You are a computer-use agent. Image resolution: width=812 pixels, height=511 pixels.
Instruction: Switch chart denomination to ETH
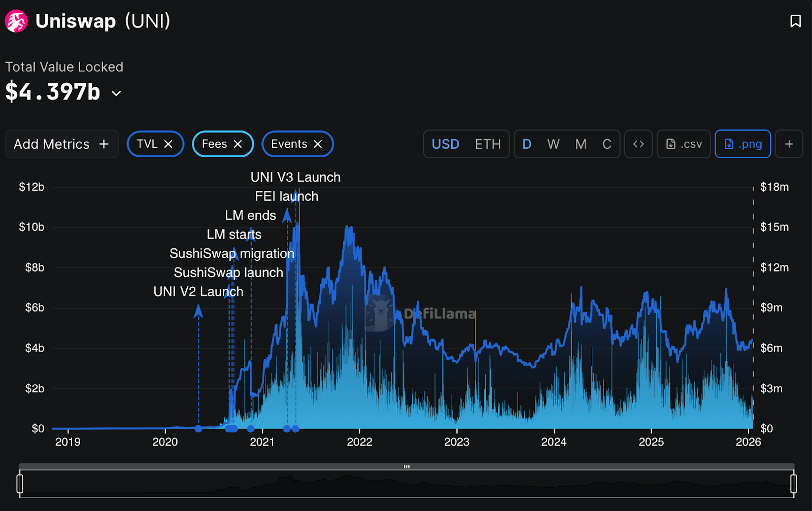pos(488,144)
